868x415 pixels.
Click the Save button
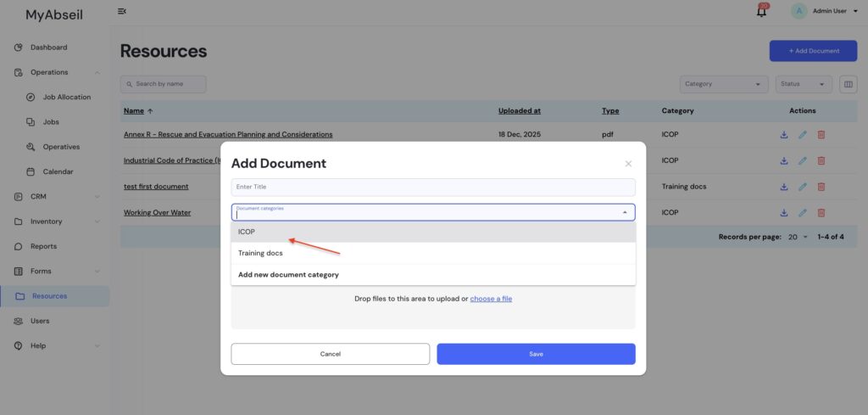tap(536, 354)
